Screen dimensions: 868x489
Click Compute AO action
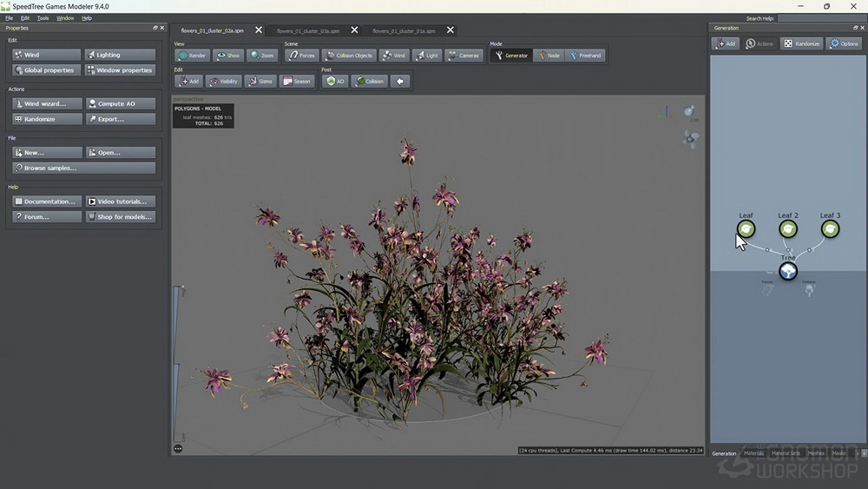point(121,103)
